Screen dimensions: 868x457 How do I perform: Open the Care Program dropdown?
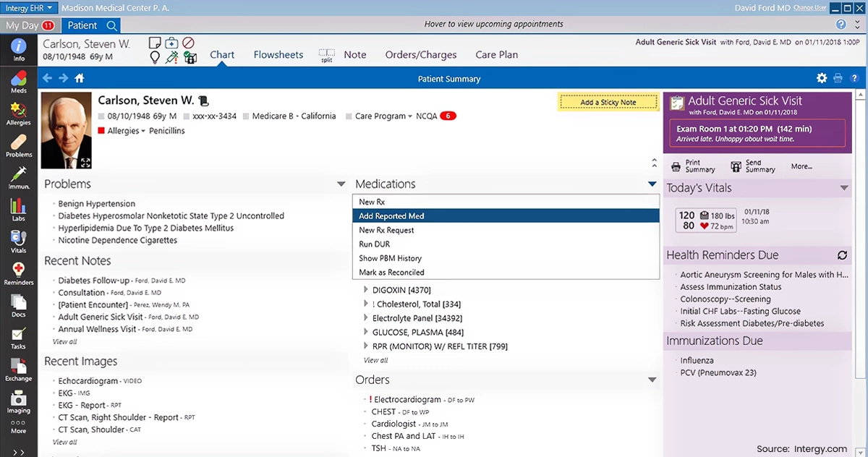coord(383,116)
